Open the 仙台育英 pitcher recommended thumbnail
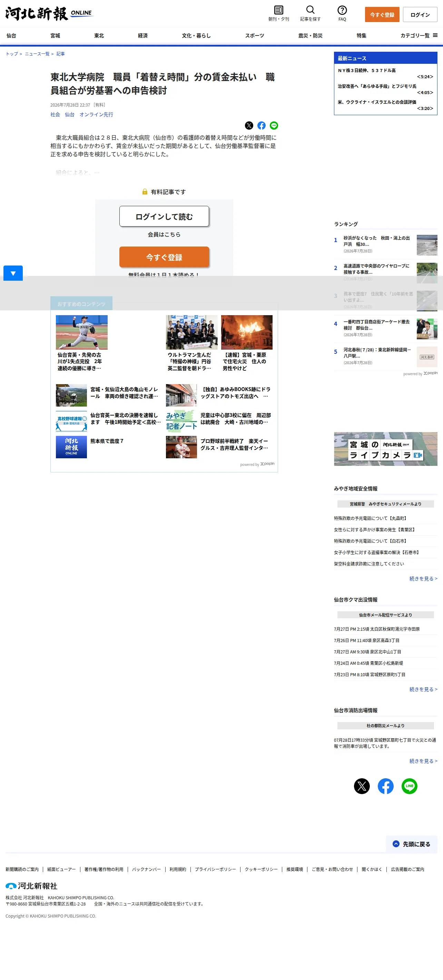 pyautogui.click(x=82, y=332)
